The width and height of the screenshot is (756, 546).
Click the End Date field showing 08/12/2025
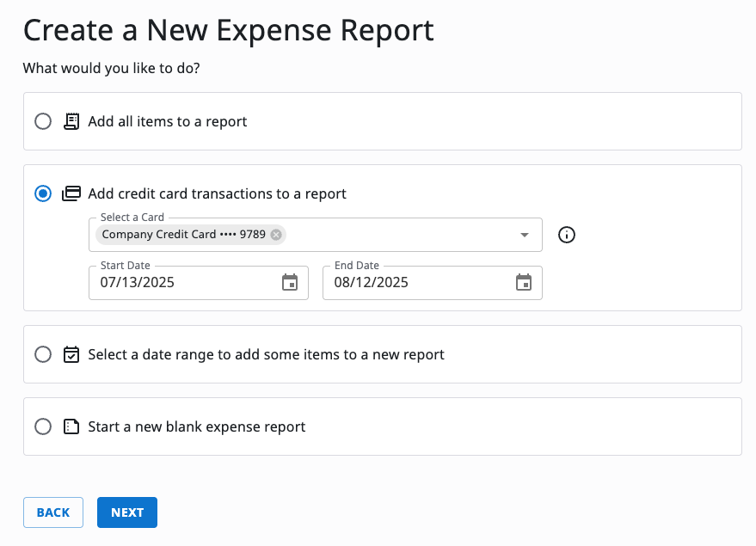point(415,283)
